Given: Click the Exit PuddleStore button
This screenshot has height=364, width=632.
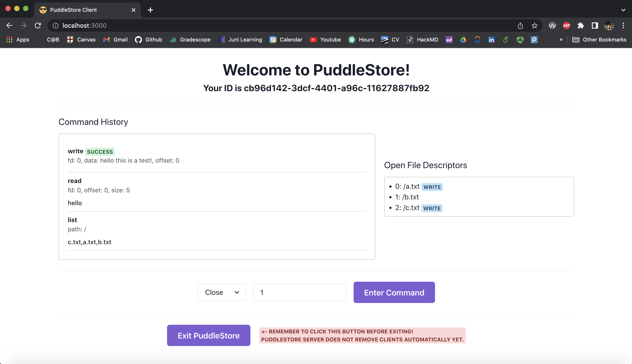Looking at the screenshot, I should (209, 335).
